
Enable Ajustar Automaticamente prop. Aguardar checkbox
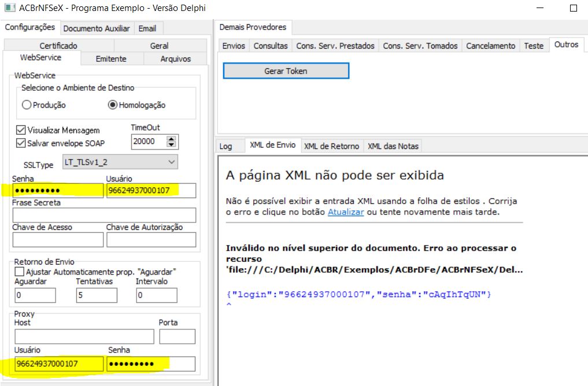19,272
